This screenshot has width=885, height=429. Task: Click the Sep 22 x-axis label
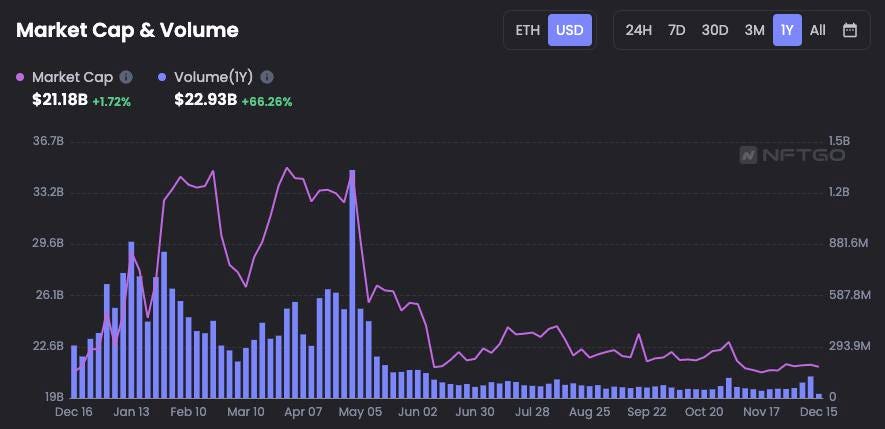[x=647, y=412]
